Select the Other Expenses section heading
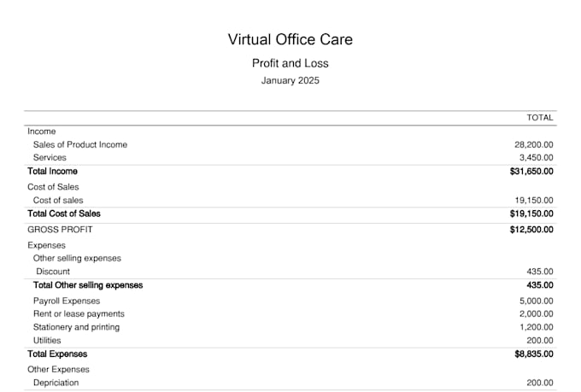581x392 pixels. point(58,370)
